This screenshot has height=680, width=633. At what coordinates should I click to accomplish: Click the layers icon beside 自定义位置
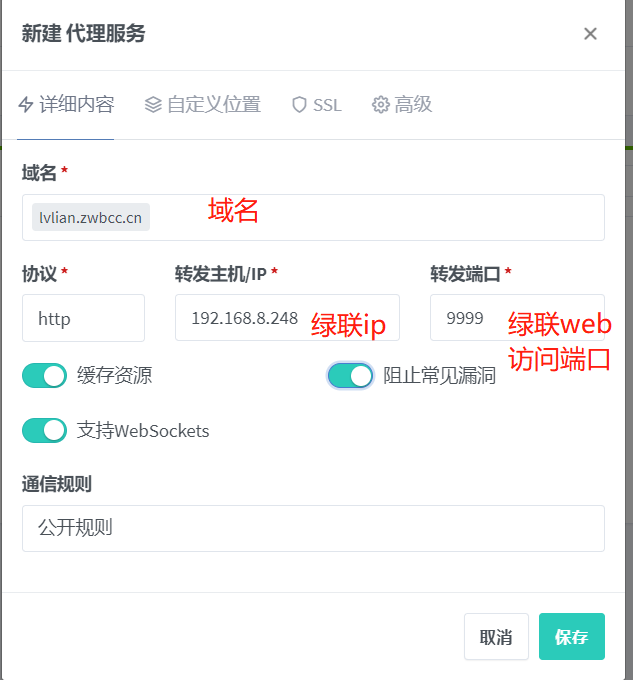point(153,105)
